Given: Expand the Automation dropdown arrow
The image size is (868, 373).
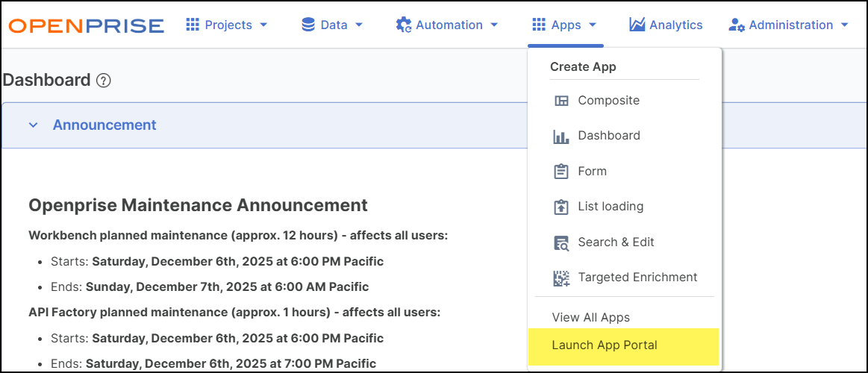Looking at the screenshot, I should coord(494,25).
